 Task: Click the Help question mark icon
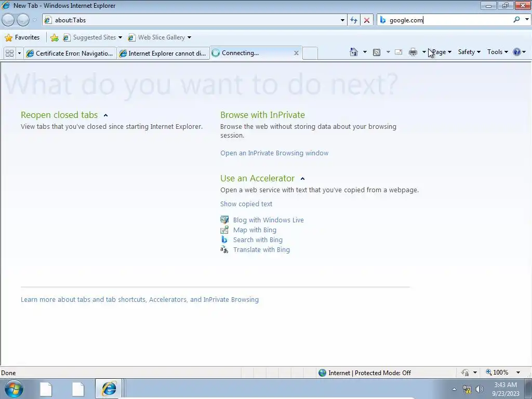pos(517,52)
